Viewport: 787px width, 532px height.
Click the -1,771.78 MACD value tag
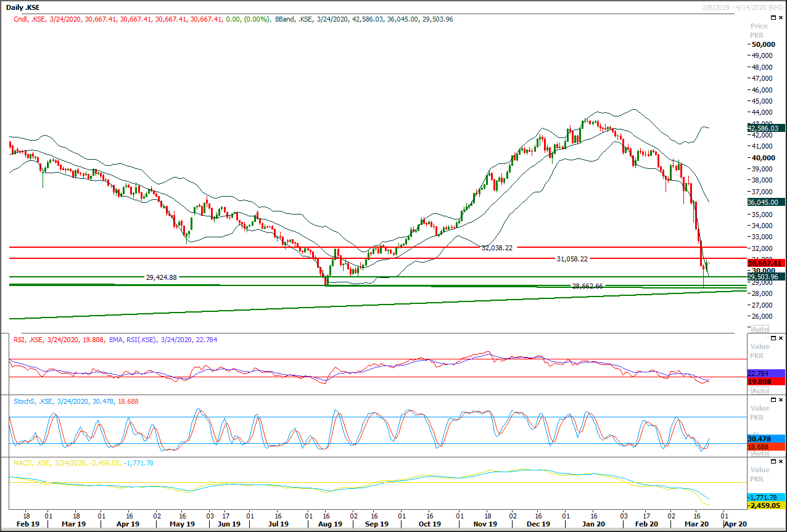(x=765, y=497)
